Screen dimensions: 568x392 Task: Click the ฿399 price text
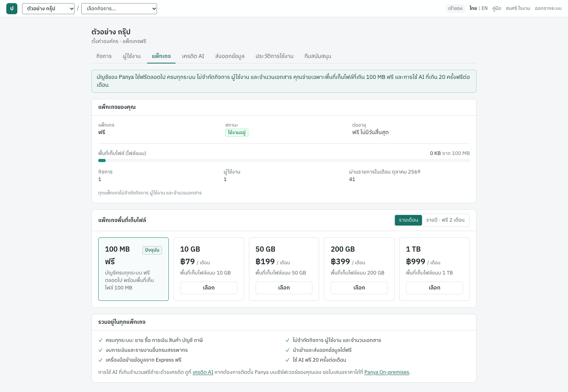coord(340,262)
